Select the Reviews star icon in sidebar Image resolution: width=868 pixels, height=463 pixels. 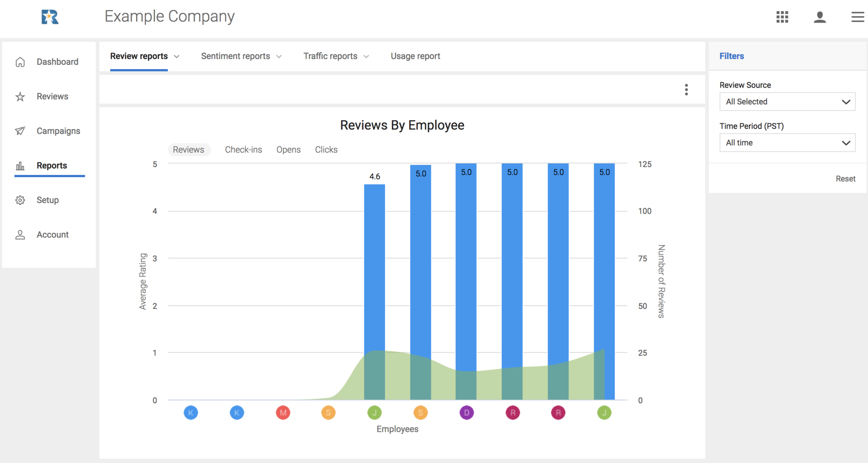pos(20,96)
